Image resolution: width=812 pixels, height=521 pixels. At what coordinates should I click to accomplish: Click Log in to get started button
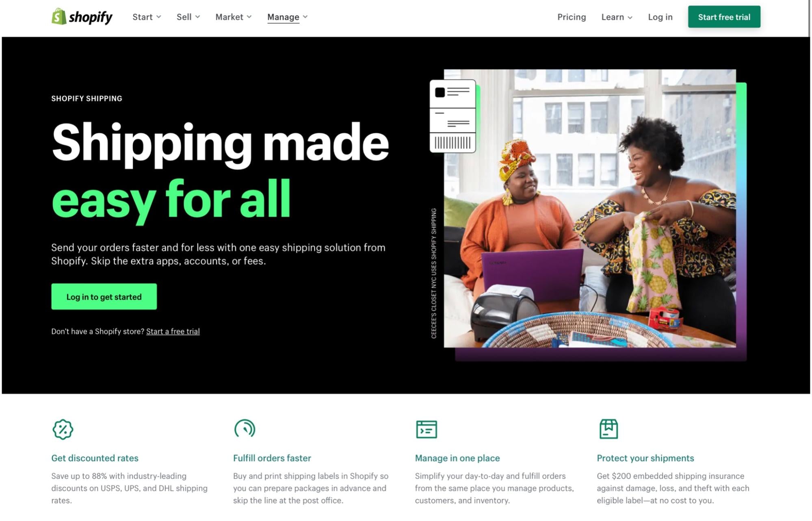(x=104, y=297)
